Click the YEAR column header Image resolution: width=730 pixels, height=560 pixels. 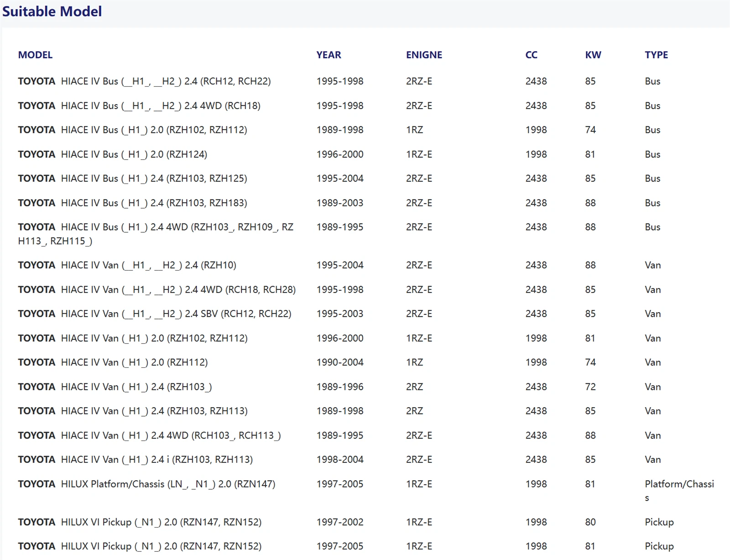pyautogui.click(x=328, y=55)
